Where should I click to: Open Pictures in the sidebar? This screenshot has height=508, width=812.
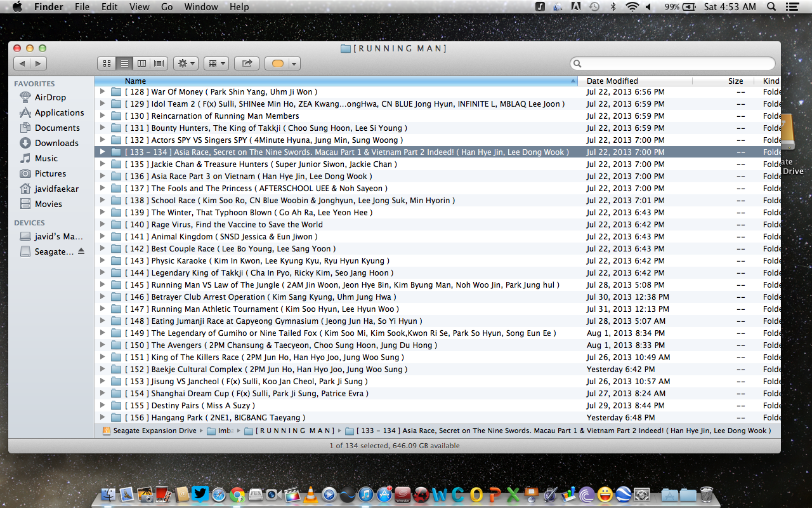[50, 173]
